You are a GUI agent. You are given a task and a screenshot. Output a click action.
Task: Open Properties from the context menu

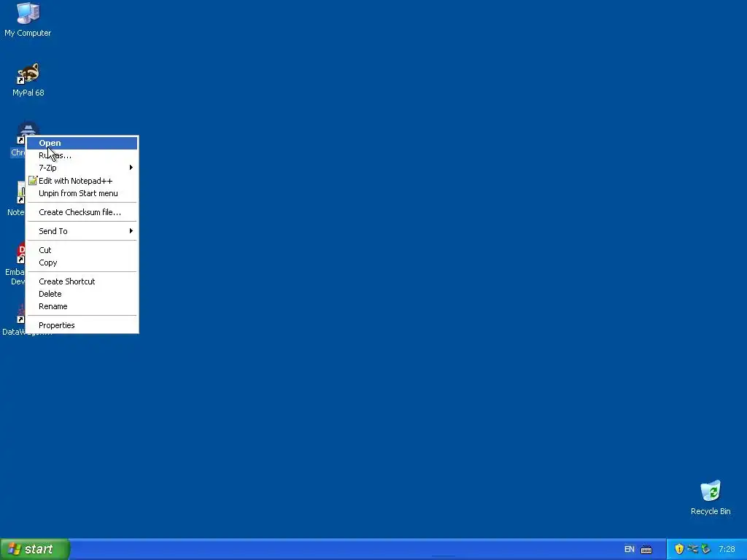click(82, 325)
